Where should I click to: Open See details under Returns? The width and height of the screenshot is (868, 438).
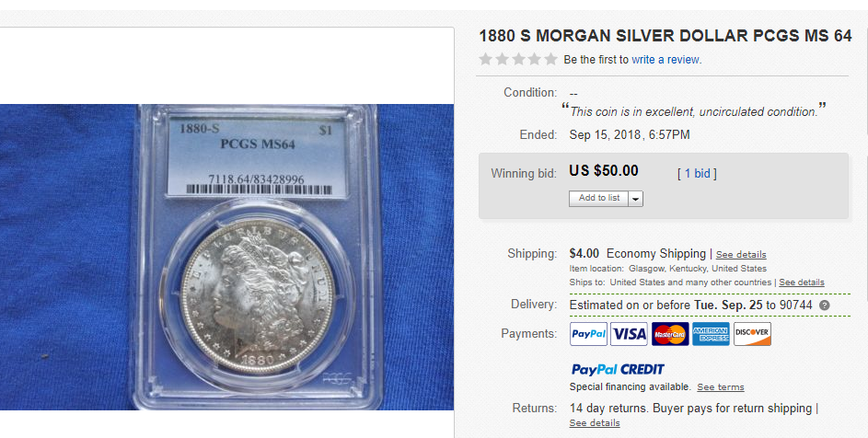point(595,423)
